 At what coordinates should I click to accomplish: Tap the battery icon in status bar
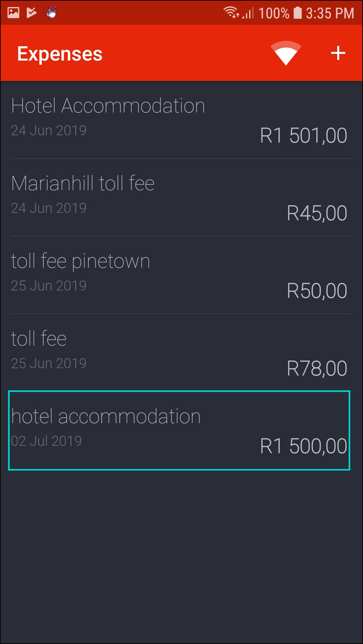(x=297, y=13)
